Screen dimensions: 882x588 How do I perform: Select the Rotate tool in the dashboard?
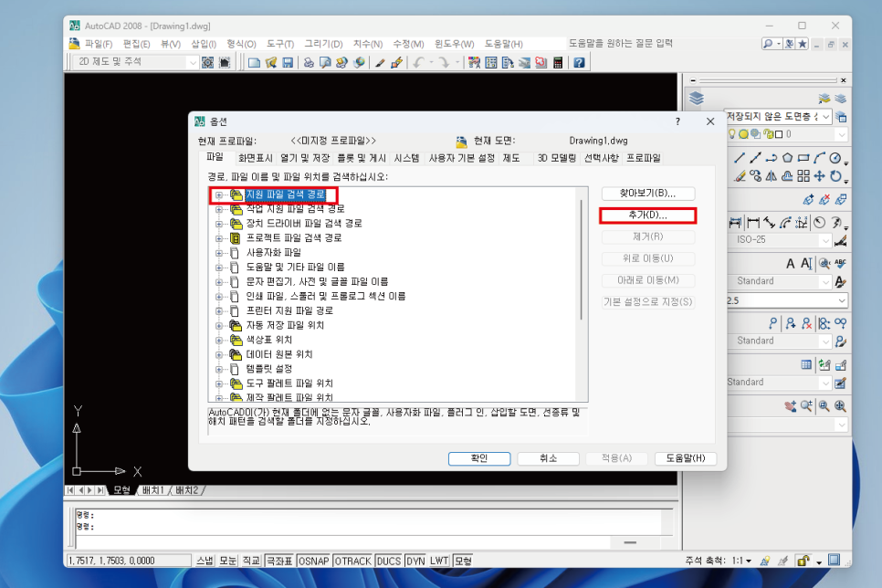[835, 176]
